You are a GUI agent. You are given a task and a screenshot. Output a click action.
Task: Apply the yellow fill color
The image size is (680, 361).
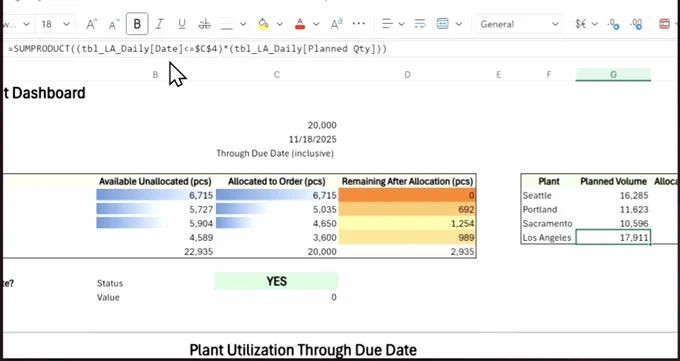[263, 24]
